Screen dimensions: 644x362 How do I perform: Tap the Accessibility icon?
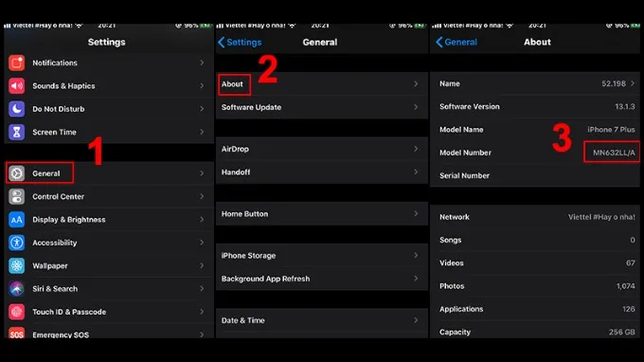(16, 243)
